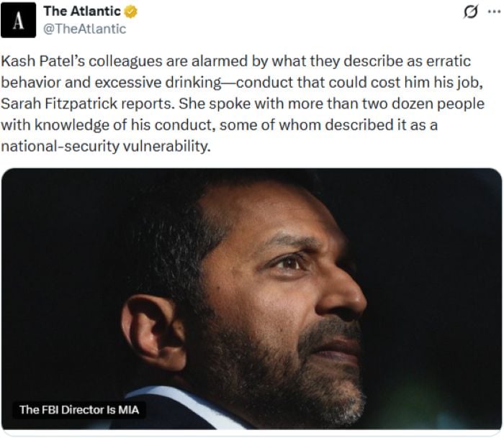The image size is (504, 438).
Task: Click the words "She spoke with"
Action: pyautogui.click(x=214, y=104)
